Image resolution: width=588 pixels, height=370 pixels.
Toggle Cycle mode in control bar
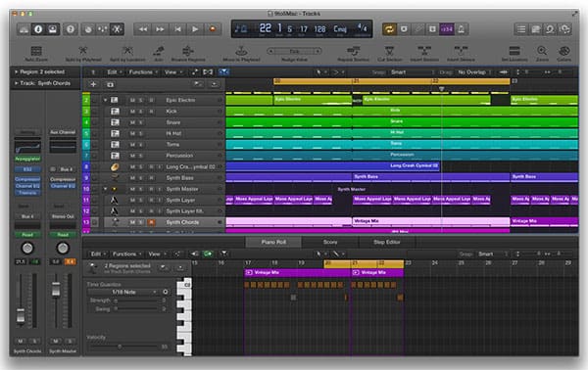[389, 29]
